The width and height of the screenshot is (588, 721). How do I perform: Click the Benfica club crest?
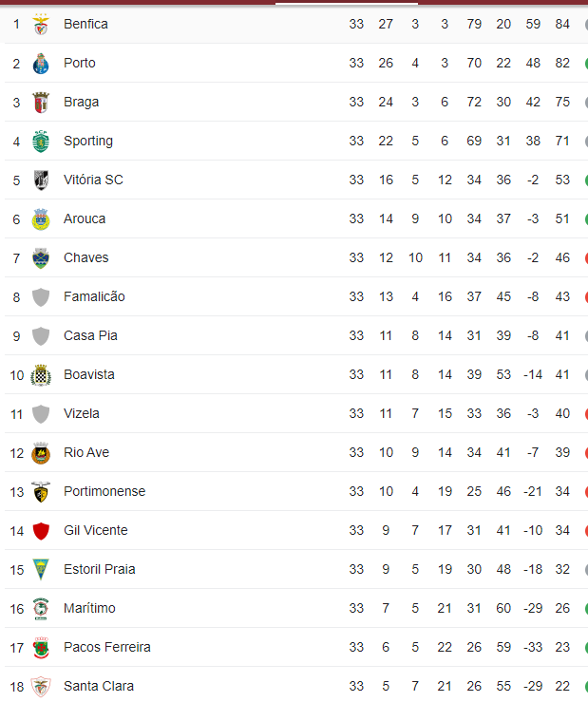click(41, 25)
